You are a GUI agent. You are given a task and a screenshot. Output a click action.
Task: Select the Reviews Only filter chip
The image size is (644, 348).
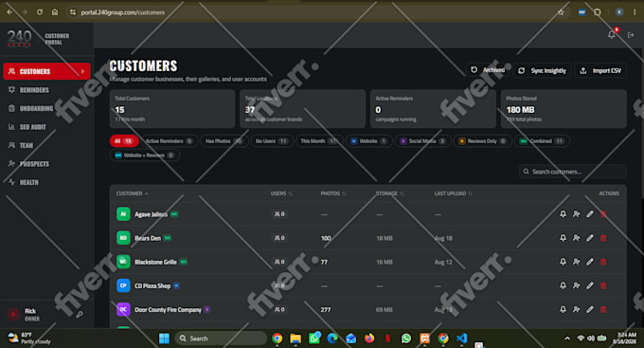coord(483,141)
